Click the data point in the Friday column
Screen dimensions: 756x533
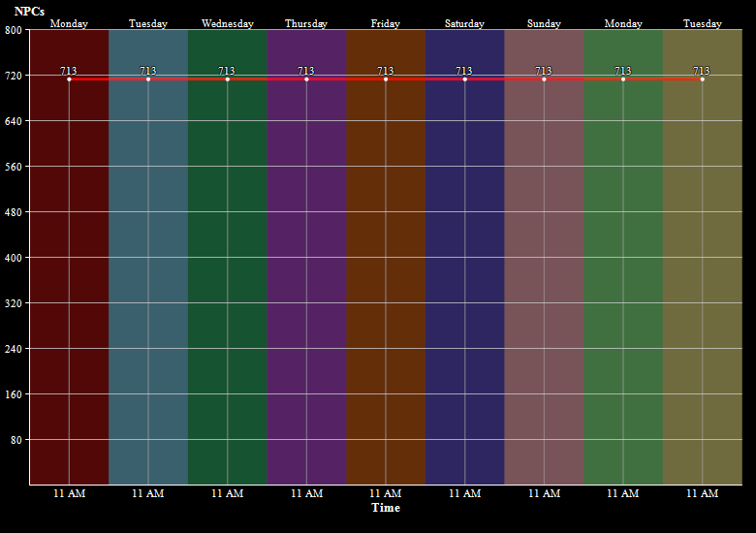tap(386, 79)
